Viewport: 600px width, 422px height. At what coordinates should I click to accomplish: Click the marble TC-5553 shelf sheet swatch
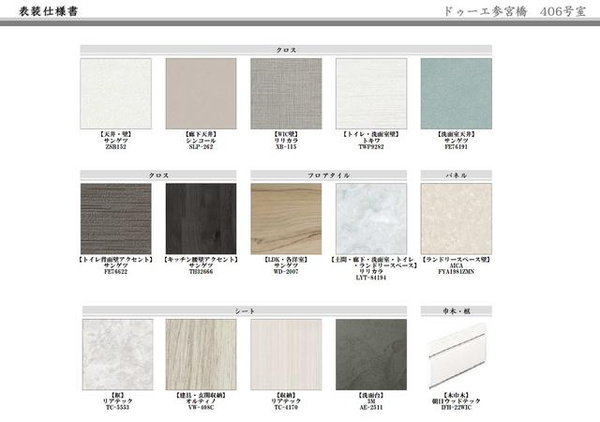click(x=117, y=354)
